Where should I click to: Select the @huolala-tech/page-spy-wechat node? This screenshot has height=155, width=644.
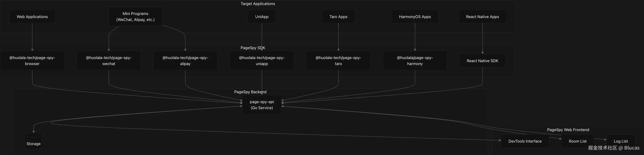click(x=109, y=61)
